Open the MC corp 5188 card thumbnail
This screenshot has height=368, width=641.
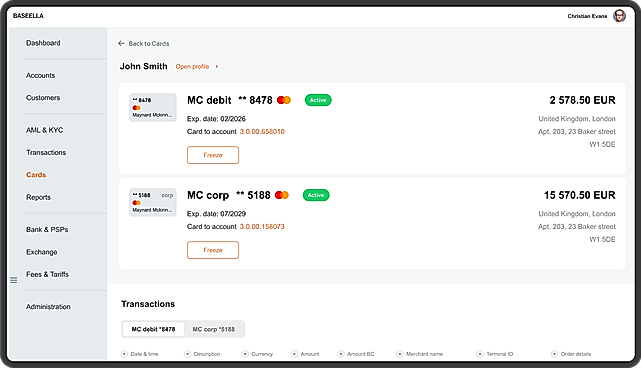click(153, 202)
